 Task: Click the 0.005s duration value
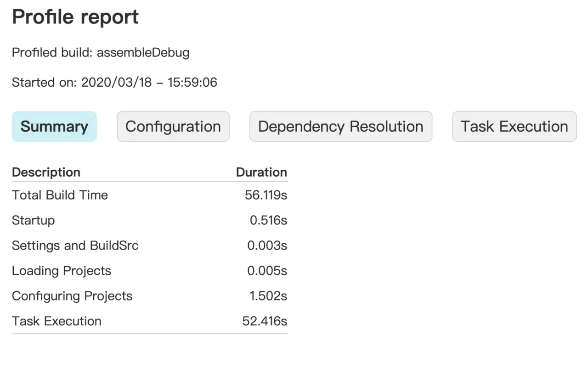coord(267,271)
